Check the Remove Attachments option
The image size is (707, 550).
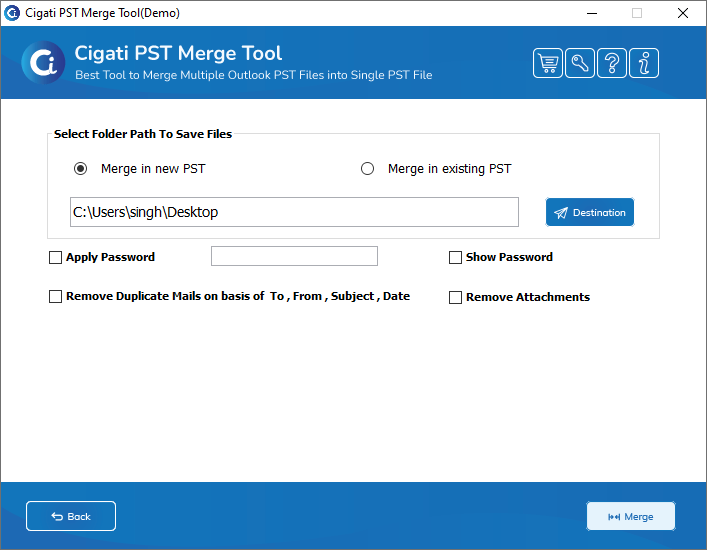(x=455, y=298)
